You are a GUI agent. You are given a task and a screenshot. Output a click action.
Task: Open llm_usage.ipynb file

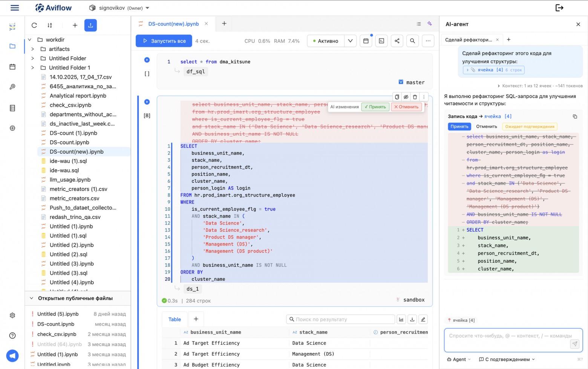[70, 180]
